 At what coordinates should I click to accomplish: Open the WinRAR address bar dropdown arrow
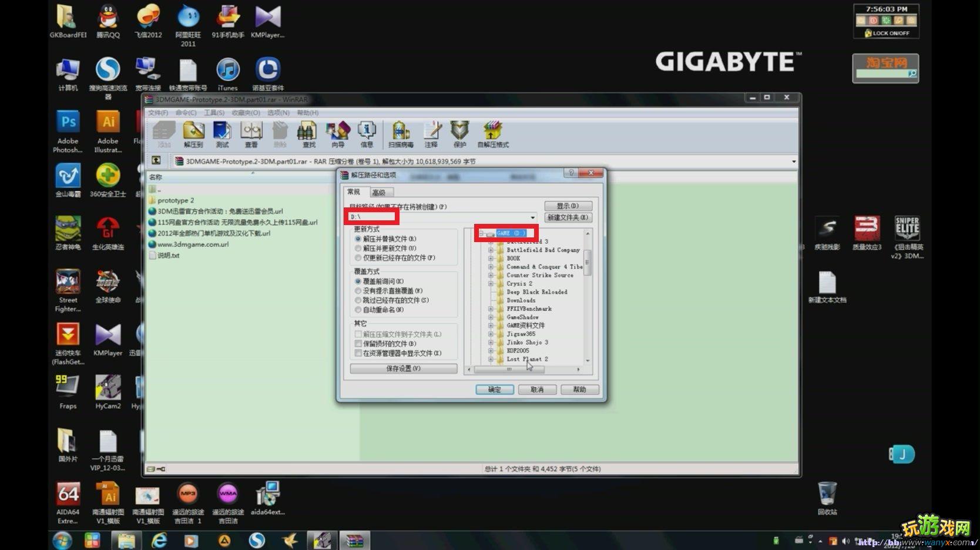793,161
